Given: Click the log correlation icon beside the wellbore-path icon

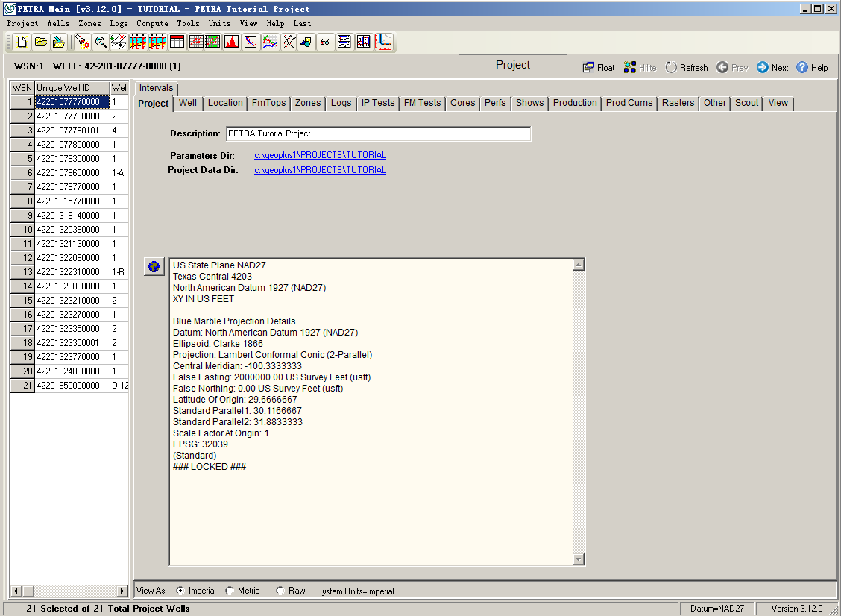Looking at the screenshot, I should tap(364, 42).
